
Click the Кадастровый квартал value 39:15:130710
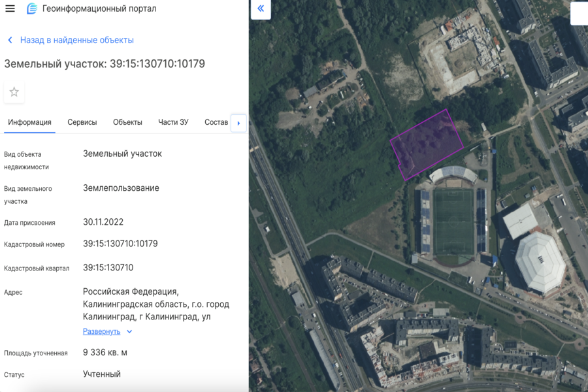point(108,268)
